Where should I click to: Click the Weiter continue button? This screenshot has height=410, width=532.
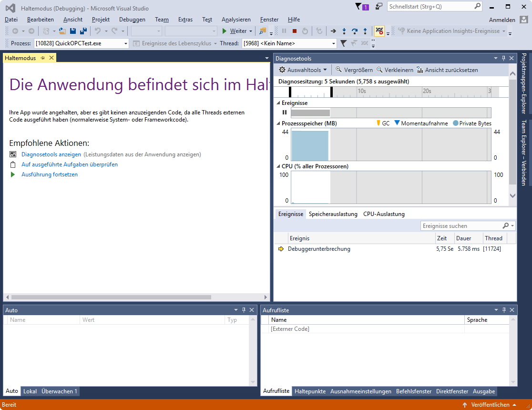tap(234, 31)
